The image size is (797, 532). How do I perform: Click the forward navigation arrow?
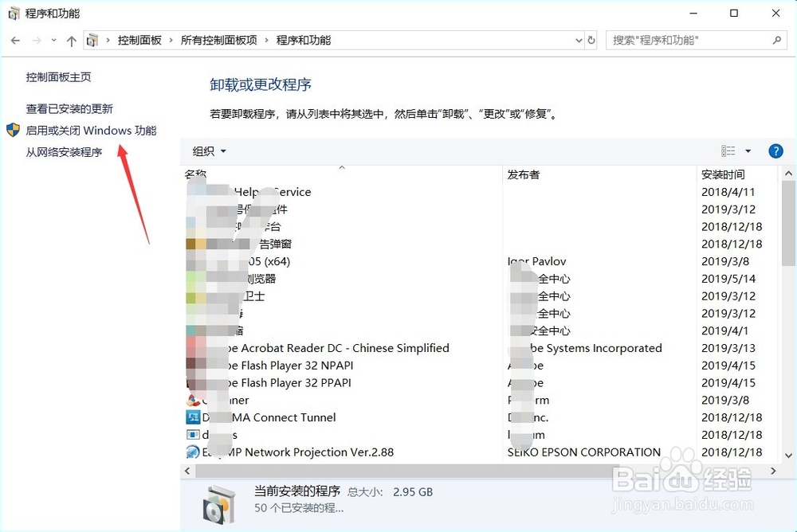[37, 40]
